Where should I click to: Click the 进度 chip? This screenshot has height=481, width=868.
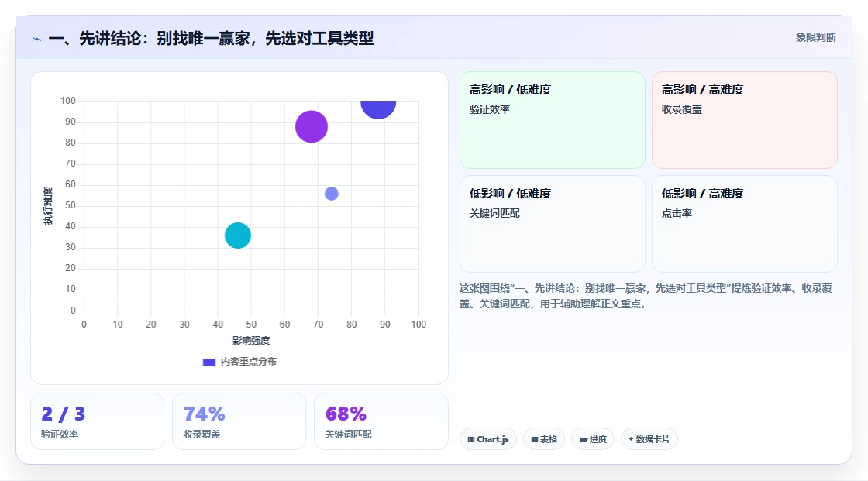tap(593, 439)
